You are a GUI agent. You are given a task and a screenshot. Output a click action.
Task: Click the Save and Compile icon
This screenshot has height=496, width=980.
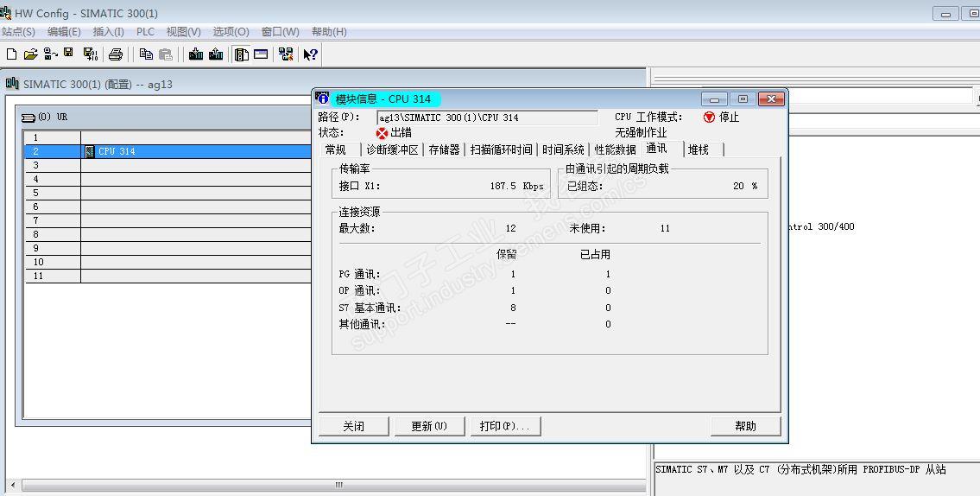click(x=91, y=54)
